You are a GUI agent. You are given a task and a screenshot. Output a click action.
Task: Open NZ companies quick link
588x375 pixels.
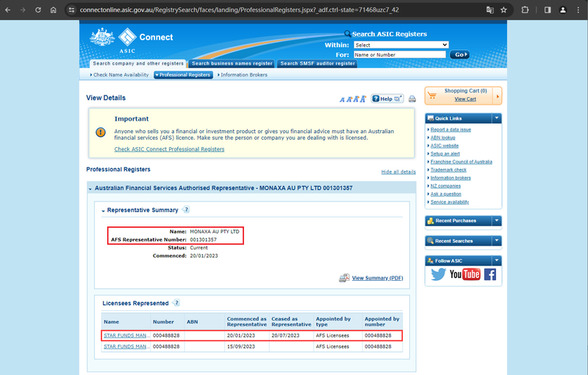pos(445,186)
